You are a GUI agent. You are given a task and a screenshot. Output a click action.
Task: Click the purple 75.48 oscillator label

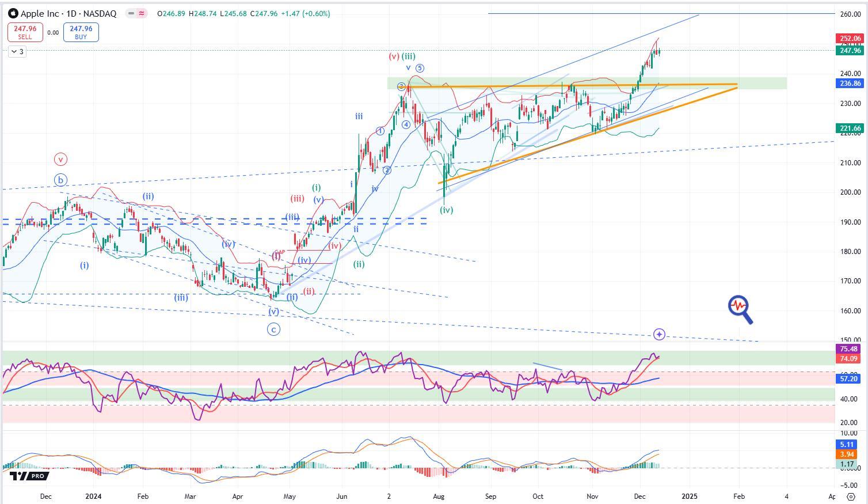point(848,349)
